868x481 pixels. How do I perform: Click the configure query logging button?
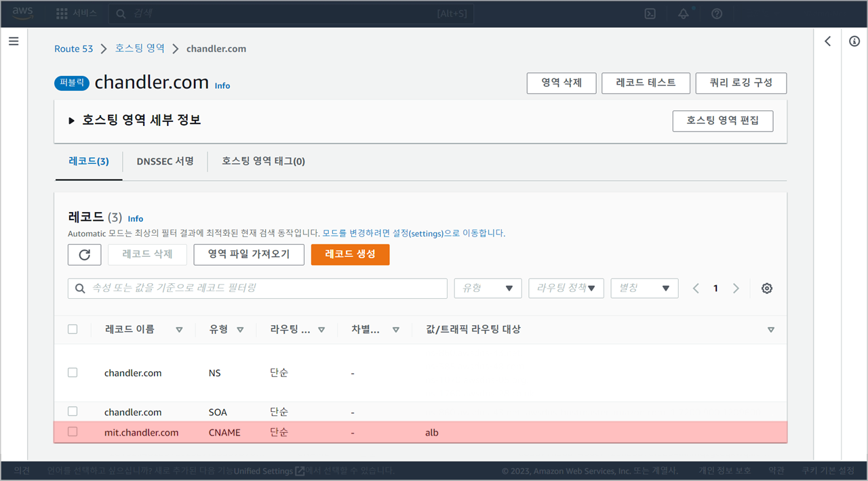pyautogui.click(x=741, y=83)
